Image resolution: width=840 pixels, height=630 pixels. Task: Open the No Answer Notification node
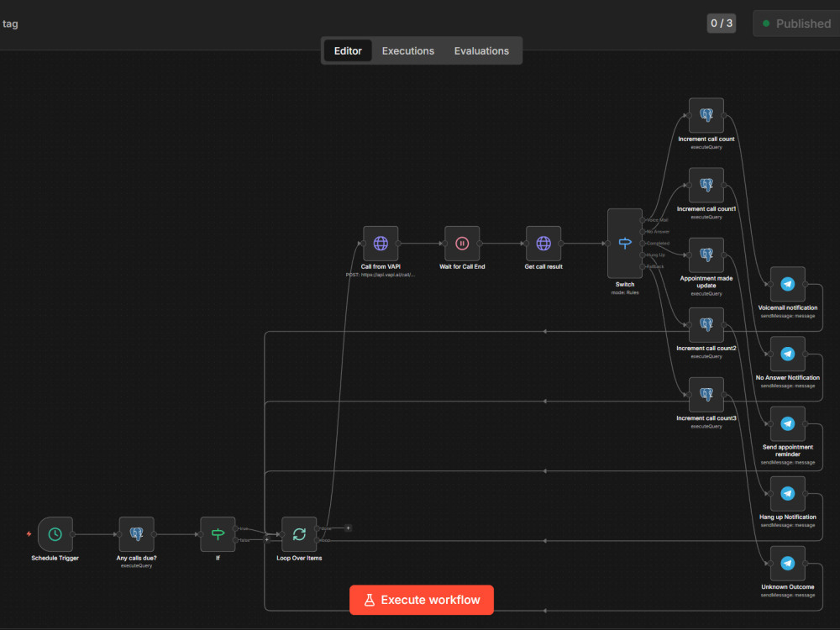(788, 354)
